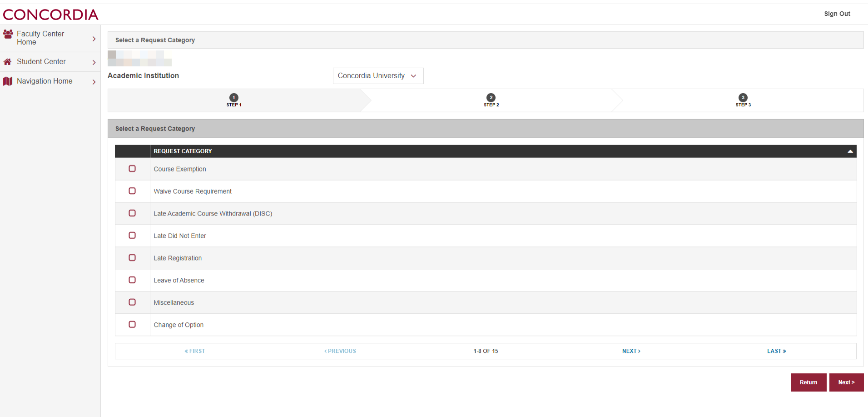Expand the Student Center chevron
Image resolution: width=868 pixels, height=417 pixels.
[x=94, y=62]
